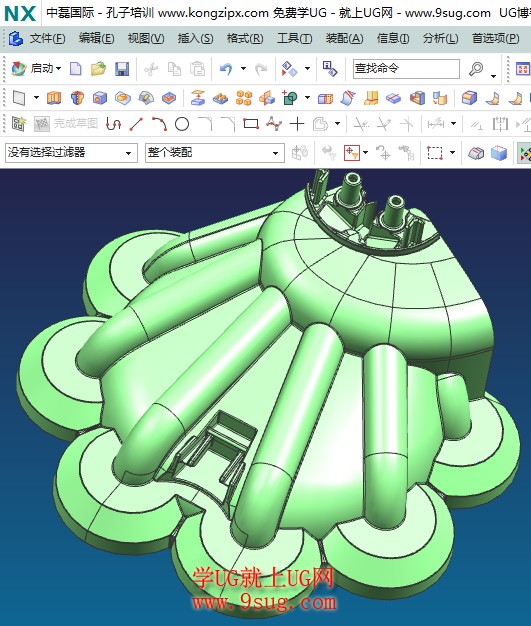Expand the move object dropdown arrow

pyautogui.click(x=307, y=69)
